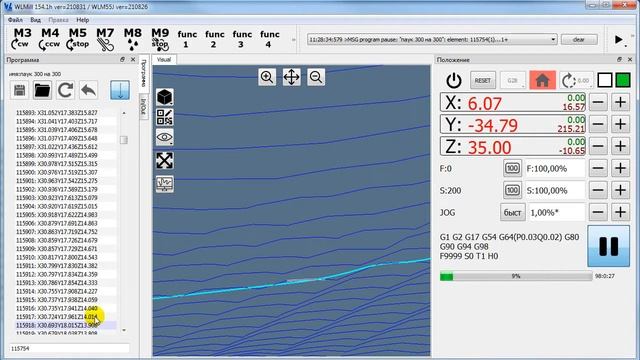Switch to the In/Out side tab
This screenshot has width=640, height=360.
pyautogui.click(x=143, y=107)
